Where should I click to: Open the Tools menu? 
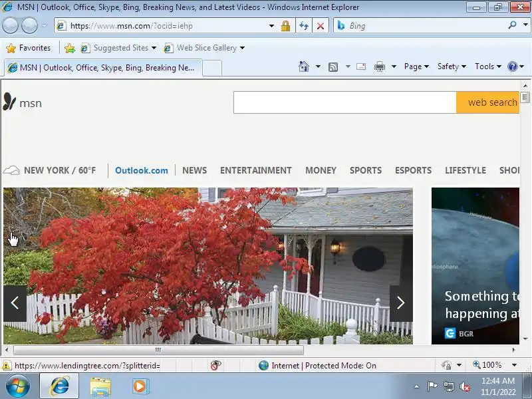pos(488,66)
